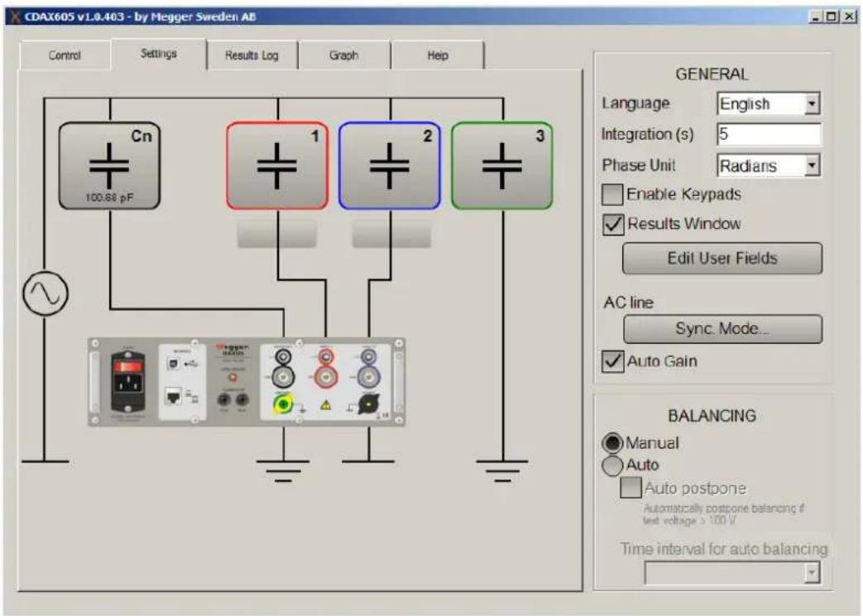Screen dimensions: 863x616
Task: Click the gray field under capacitor 1
Action: (277, 234)
